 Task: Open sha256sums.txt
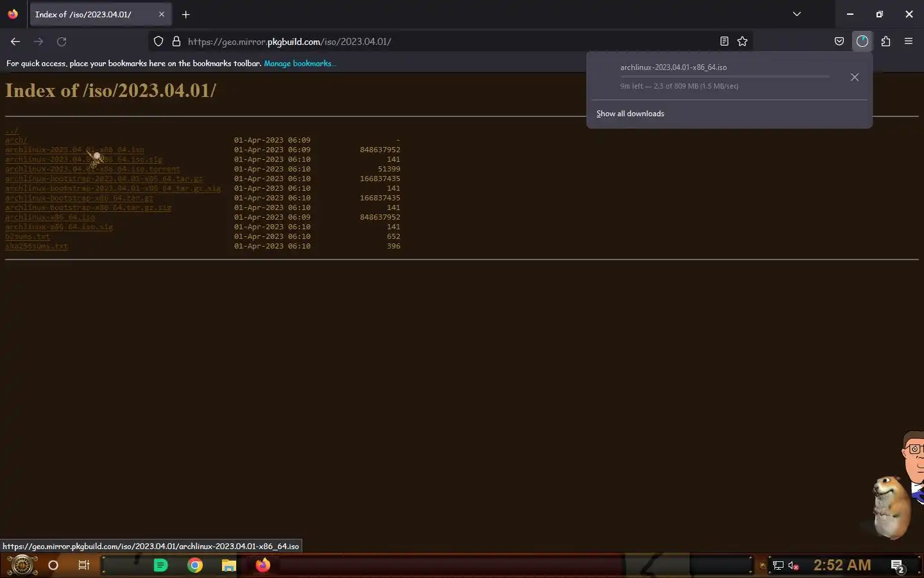37,246
